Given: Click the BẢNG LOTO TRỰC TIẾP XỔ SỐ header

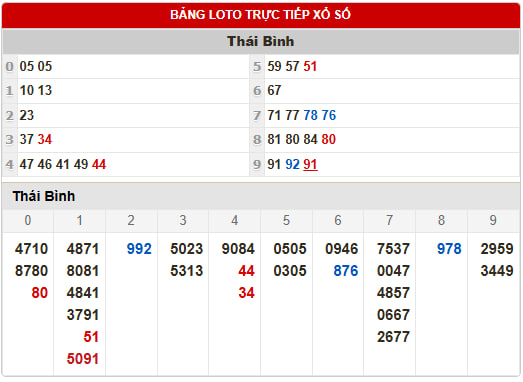Looking at the screenshot, I should 260,15.
